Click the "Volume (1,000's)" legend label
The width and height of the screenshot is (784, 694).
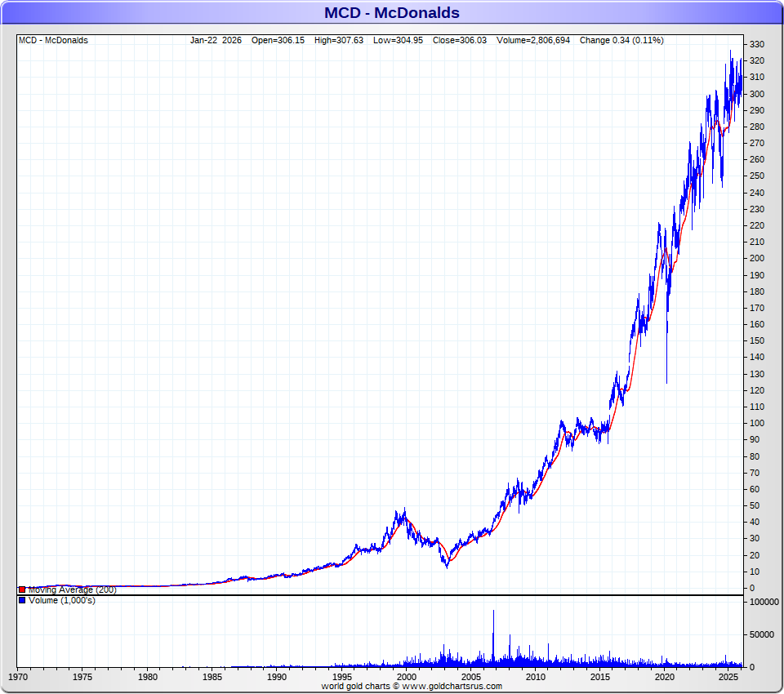coord(62,600)
